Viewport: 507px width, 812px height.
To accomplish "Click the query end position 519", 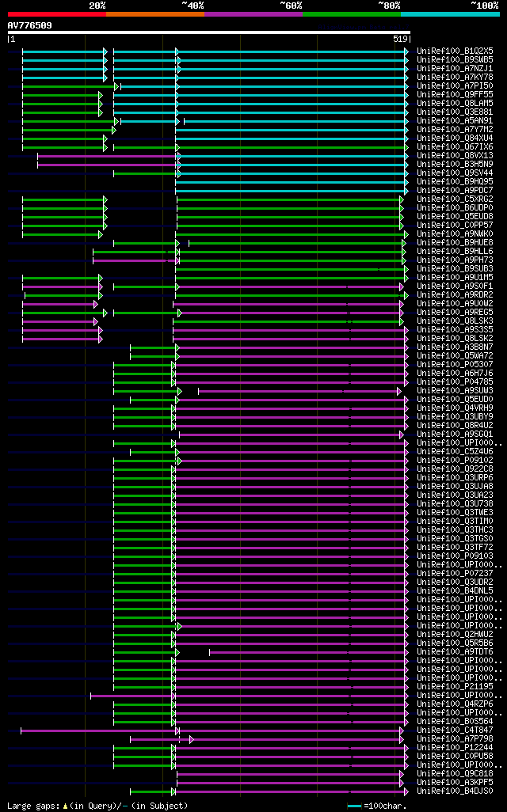I will (400, 40).
